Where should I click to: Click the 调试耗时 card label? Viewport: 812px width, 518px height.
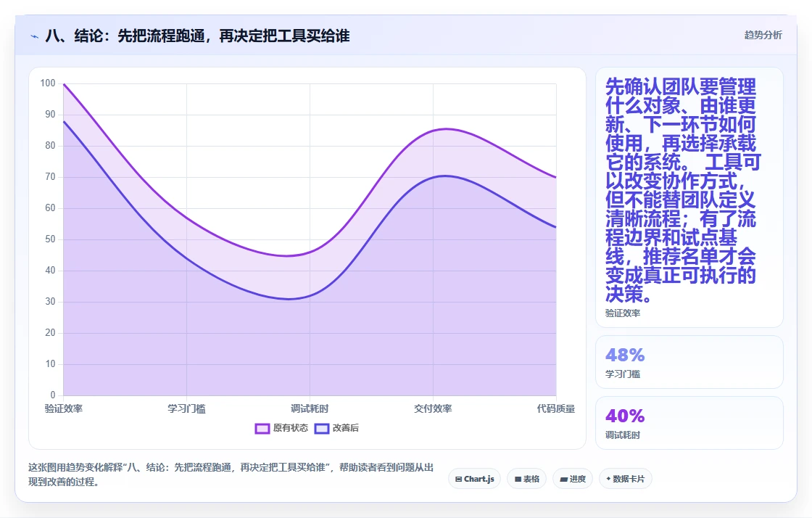pos(623,435)
